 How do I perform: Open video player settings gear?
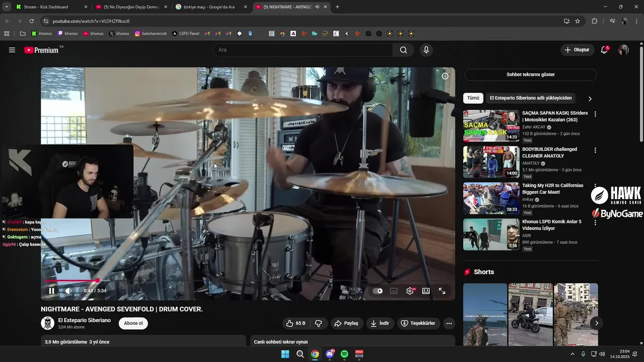click(410, 291)
